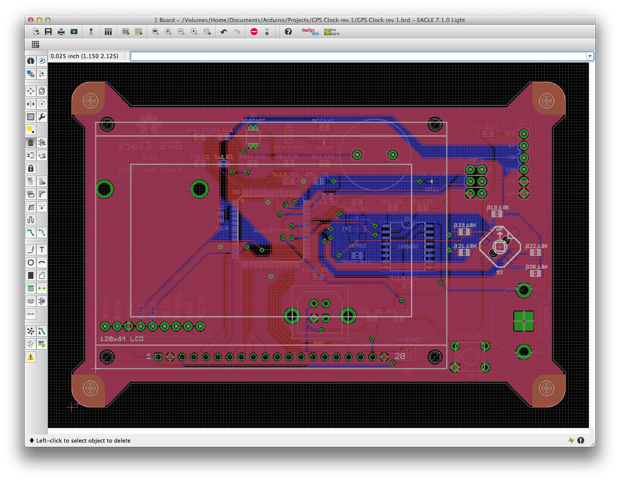
Task: Open the design link button
Action: tap(310, 32)
